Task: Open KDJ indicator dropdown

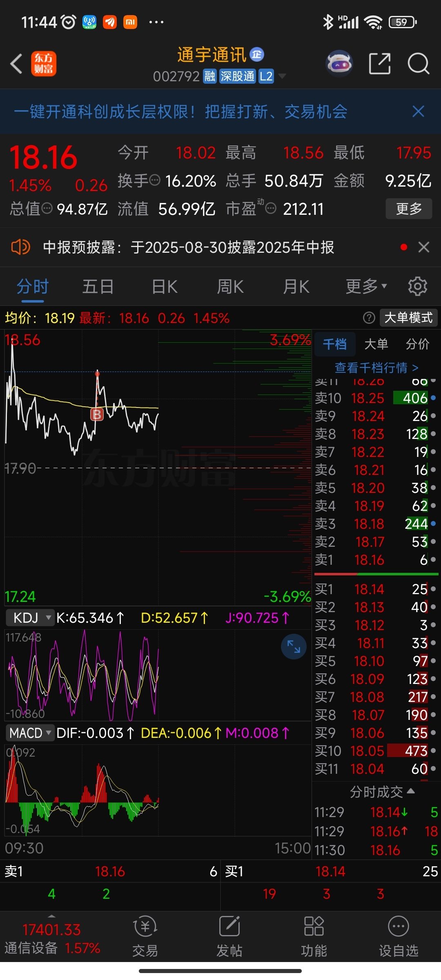Action: 30,618
